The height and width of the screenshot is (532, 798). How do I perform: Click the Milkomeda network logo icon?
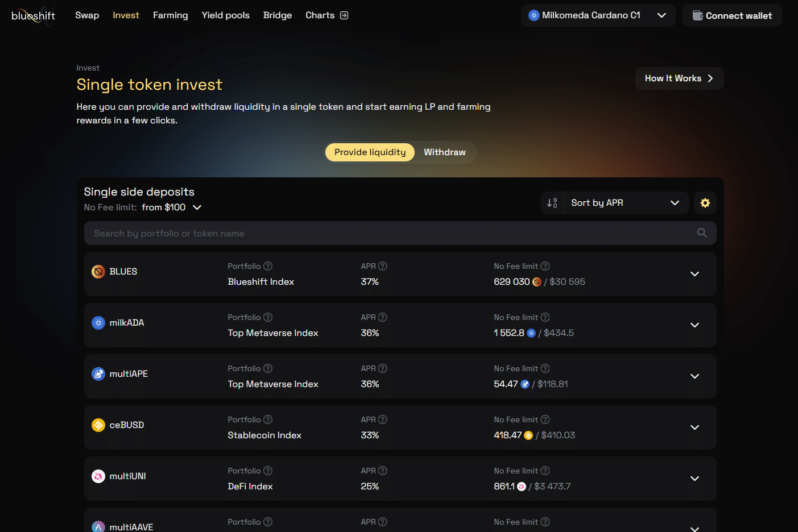[534, 15]
